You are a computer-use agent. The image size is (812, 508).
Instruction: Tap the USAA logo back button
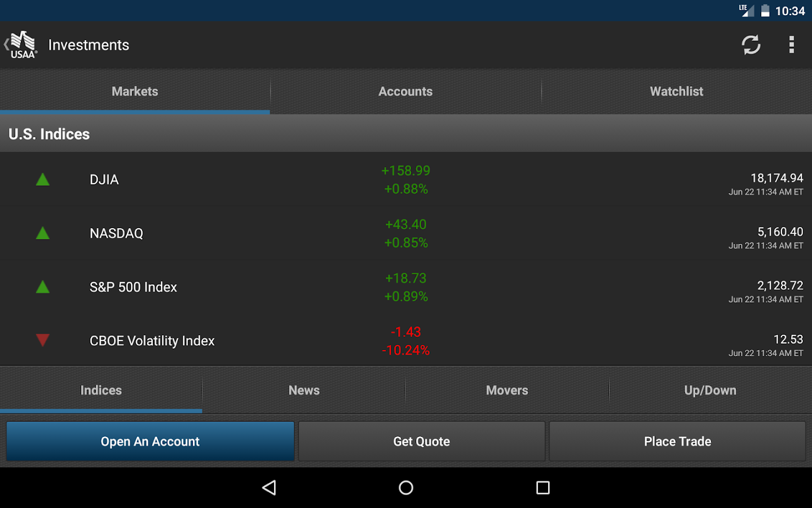[x=21, y=45]
